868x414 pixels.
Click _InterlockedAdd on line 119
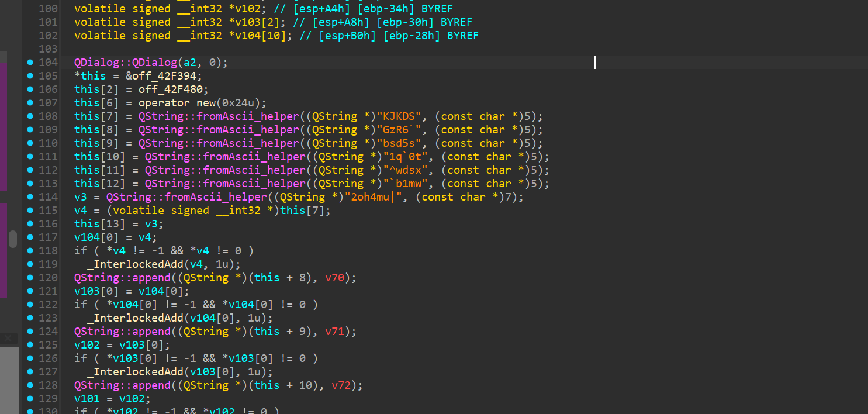point(135,264)
